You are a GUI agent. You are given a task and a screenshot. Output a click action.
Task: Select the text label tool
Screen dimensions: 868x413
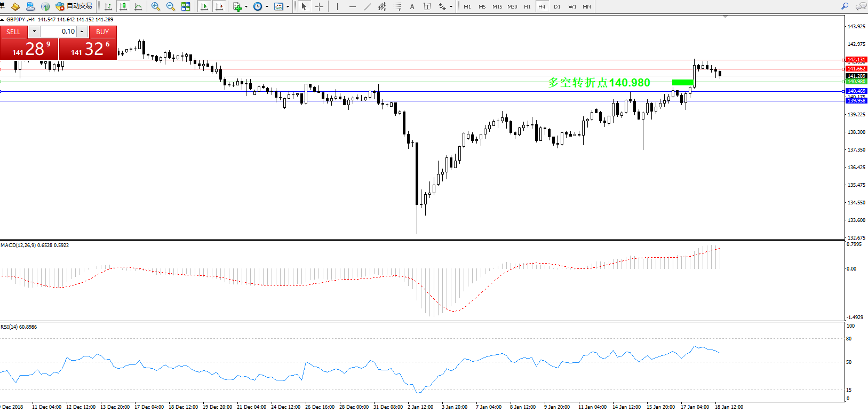pyautogui.click(x=427, y=6)
